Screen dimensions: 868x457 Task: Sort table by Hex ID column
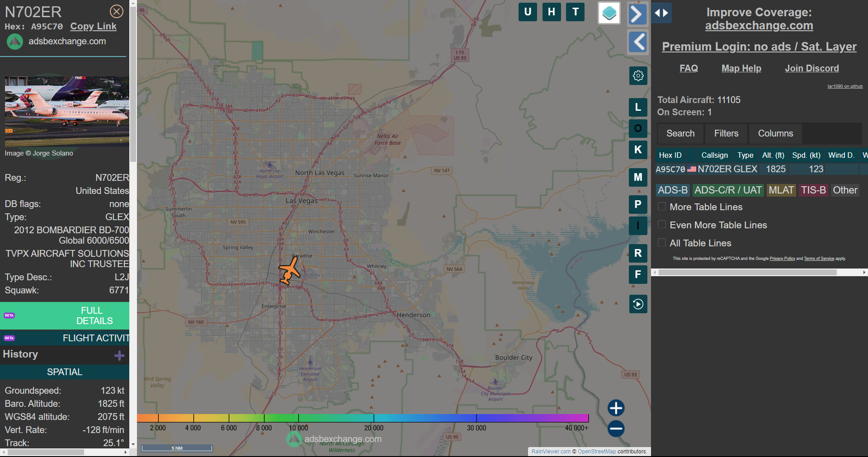(670, 155)
